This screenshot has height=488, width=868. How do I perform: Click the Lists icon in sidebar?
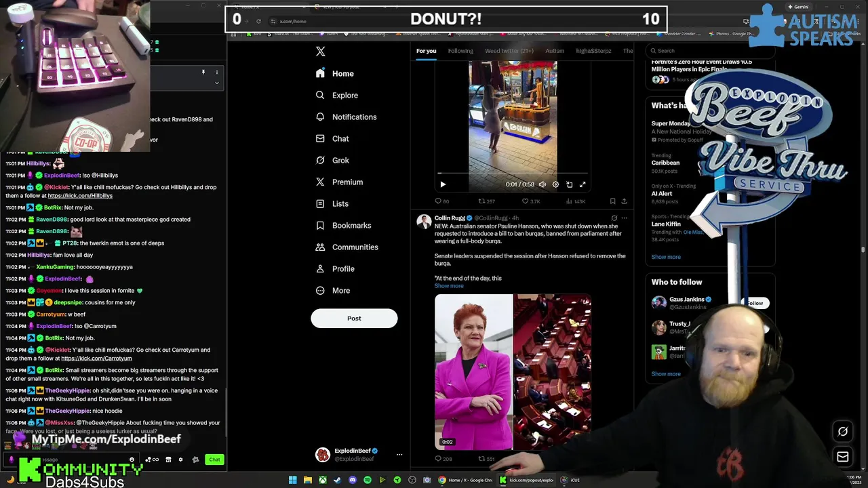click(320, 203)
